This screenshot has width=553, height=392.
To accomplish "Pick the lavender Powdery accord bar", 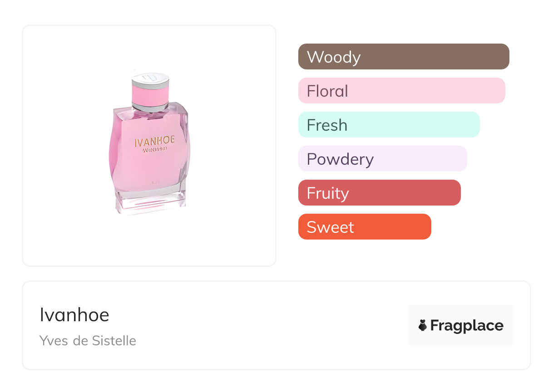I will pos(382,159).
